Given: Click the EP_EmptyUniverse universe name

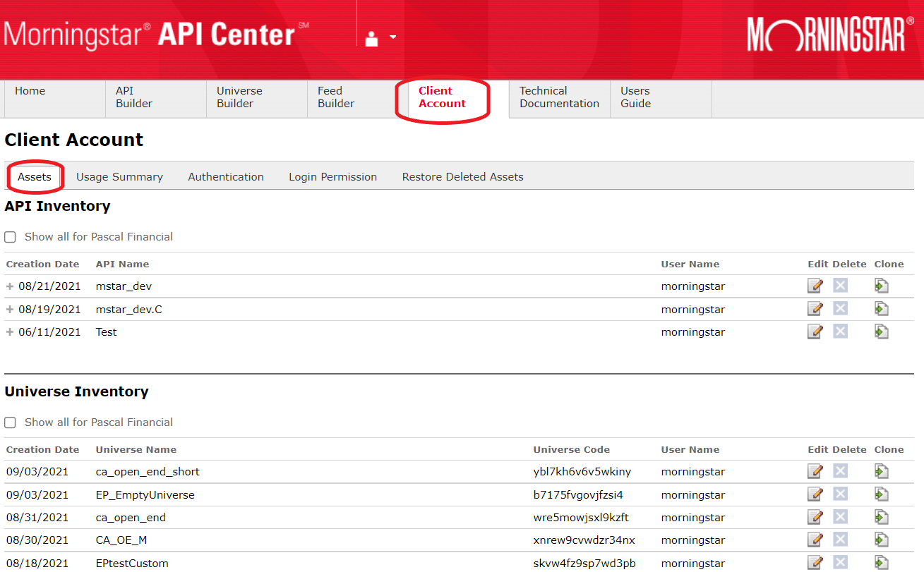Looking at the screenshot, I should [145, 494].
